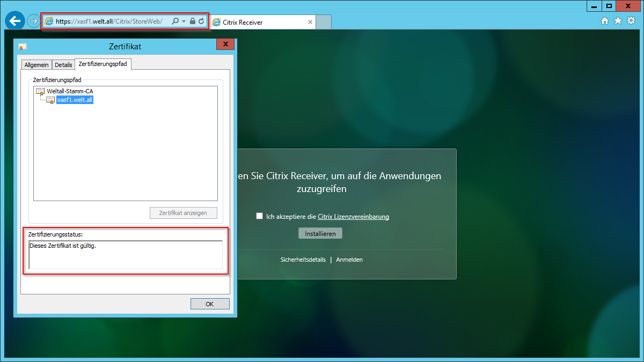Maximize the browser window

609,6
